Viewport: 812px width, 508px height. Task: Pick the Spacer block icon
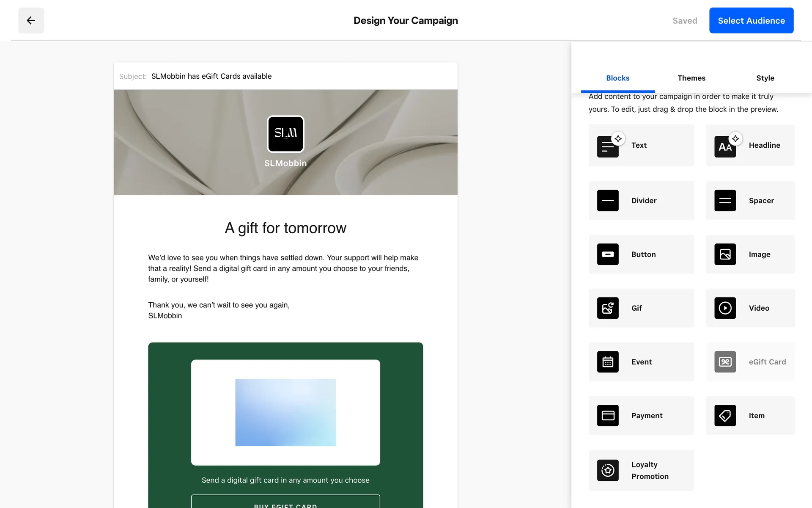click(725, 201)
